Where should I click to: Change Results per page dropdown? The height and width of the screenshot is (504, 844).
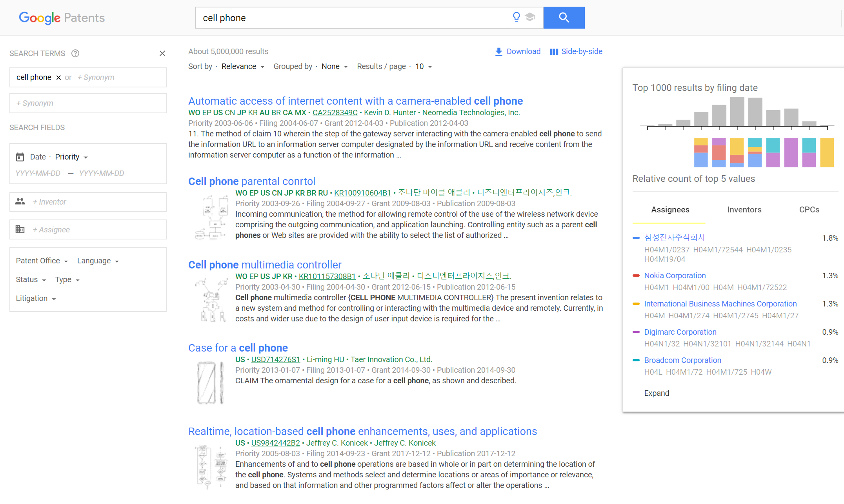click(424, 67)
